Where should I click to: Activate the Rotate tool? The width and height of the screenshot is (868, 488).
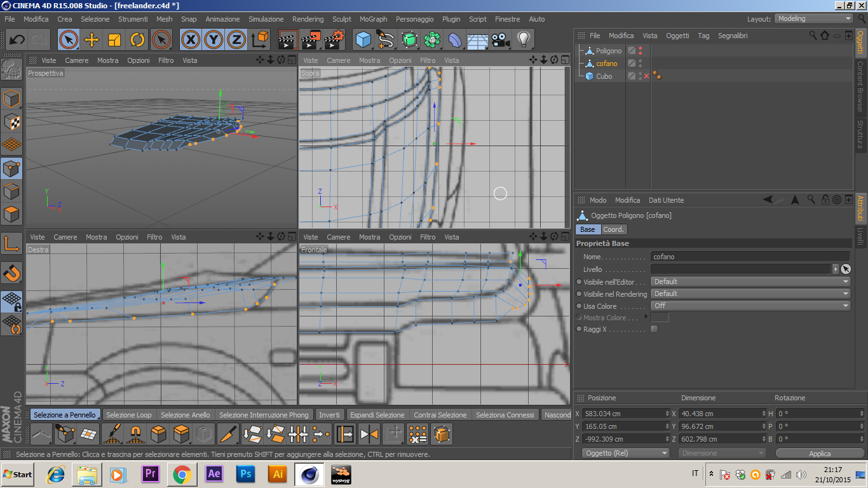coord(137,40)
